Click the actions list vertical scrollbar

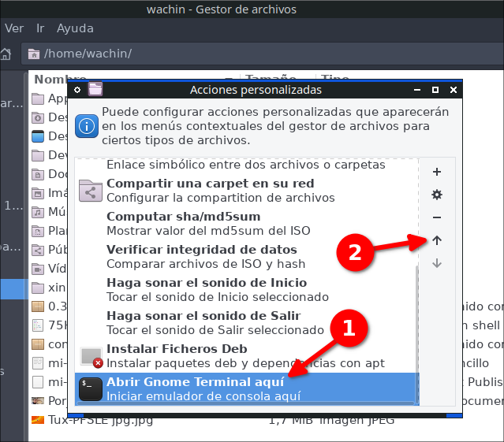417,334
